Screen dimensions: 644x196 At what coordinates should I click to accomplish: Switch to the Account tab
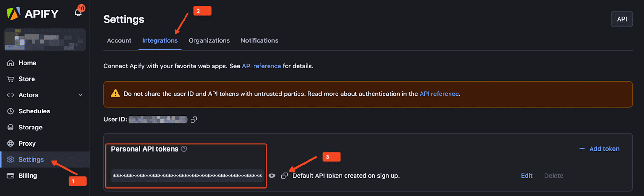(119, 40)
